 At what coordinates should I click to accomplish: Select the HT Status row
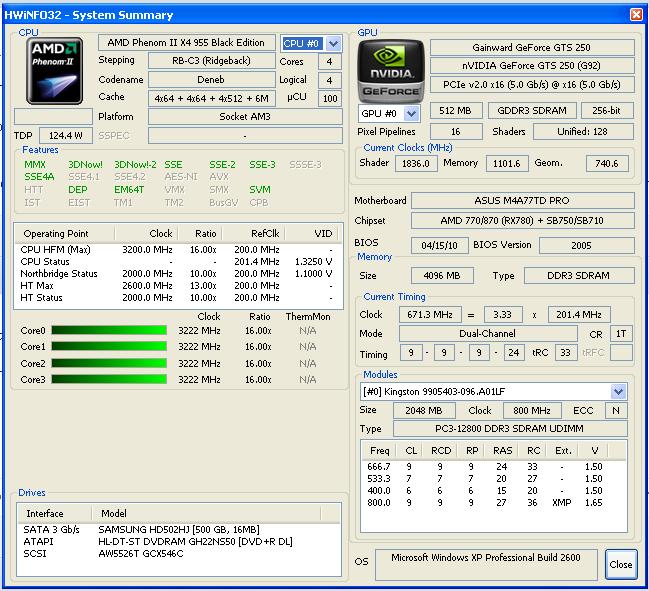pyautogui.click(x=178, y=298)
